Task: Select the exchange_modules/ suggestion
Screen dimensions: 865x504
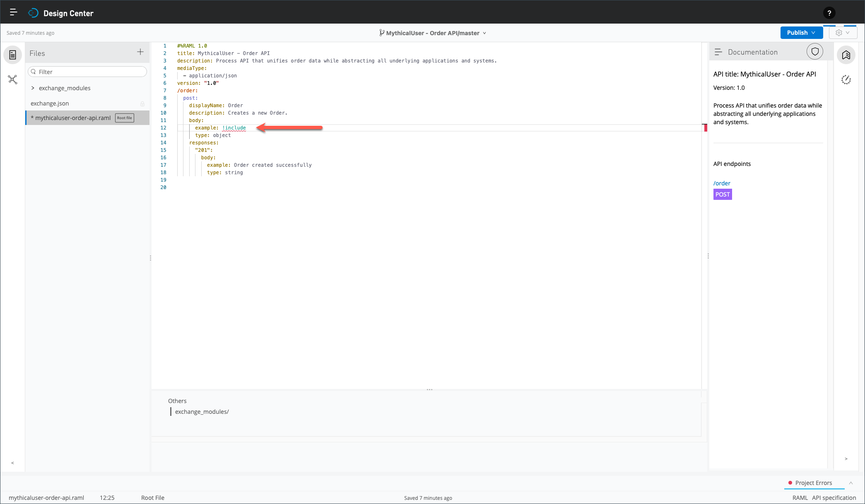Action: click(x=202, y=412)
